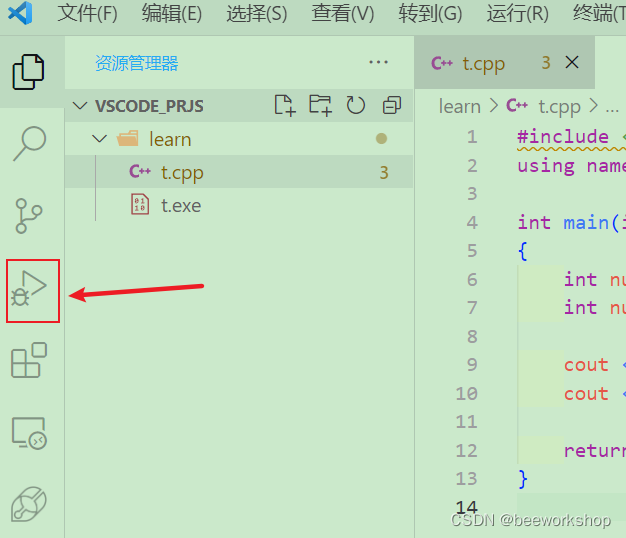This screenshot has height=538, width=626.
Task: Click the bottom activity bar icon
Action: click(x=29, y=504)
